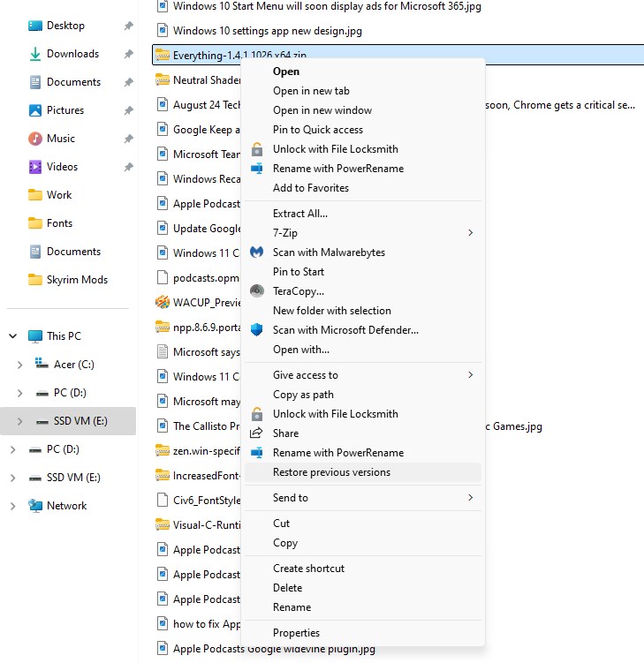Viewport: 644px width, 663px height.
Task: Choose Extract All... from the context menu
Action: [300, 214]
